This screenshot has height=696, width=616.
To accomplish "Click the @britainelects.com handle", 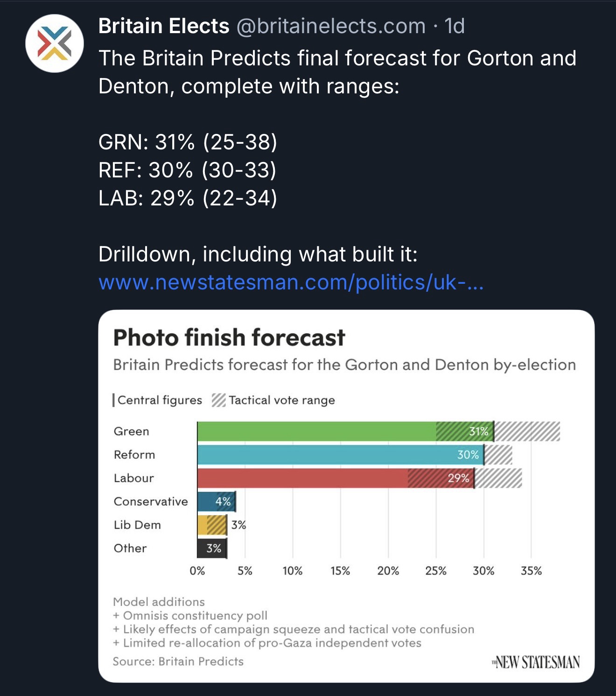I will tap(331, 26).
